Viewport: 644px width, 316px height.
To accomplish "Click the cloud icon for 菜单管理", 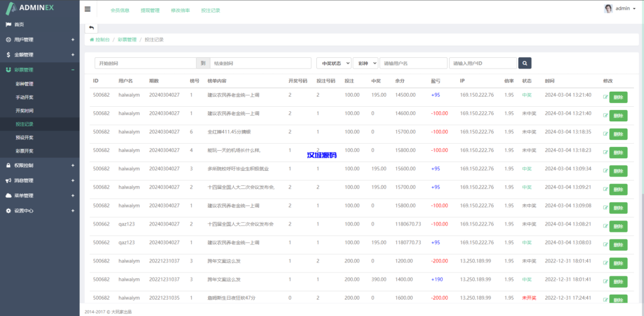I will (9, 196).
